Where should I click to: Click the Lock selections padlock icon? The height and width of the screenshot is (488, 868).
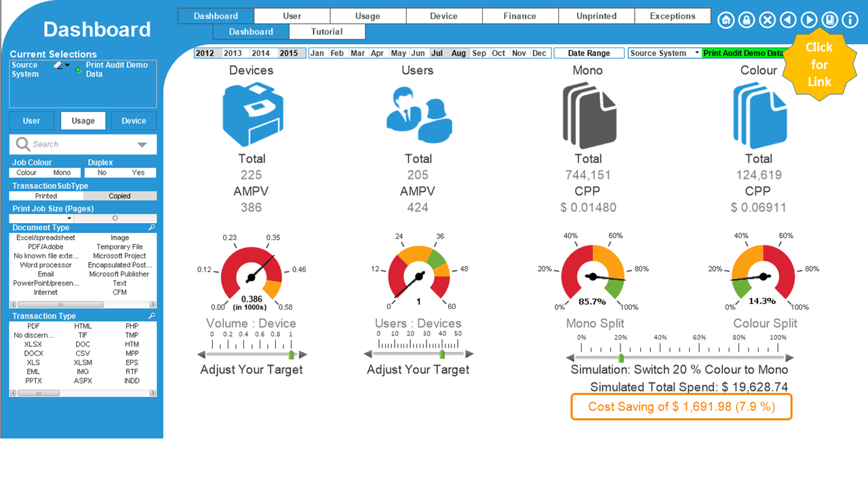click(747, 20)
